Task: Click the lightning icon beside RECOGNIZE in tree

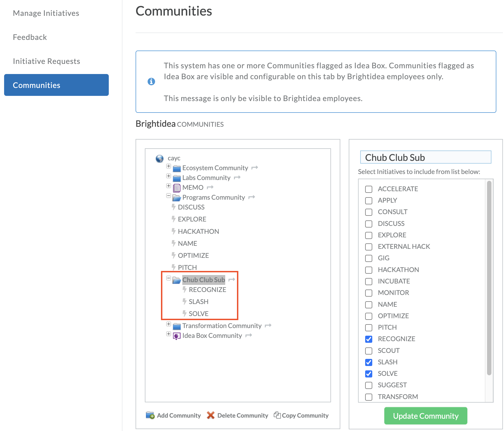Action: click(x=184, y=289)
